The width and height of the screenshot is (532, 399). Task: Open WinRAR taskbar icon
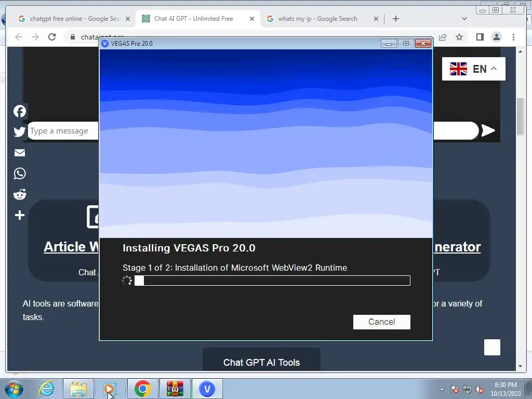point(175,389)
